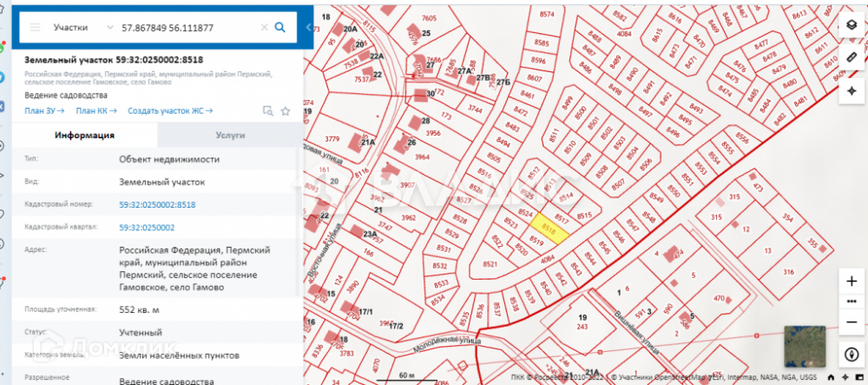Click parcel 3779 on the map

[x=332, y=138]
